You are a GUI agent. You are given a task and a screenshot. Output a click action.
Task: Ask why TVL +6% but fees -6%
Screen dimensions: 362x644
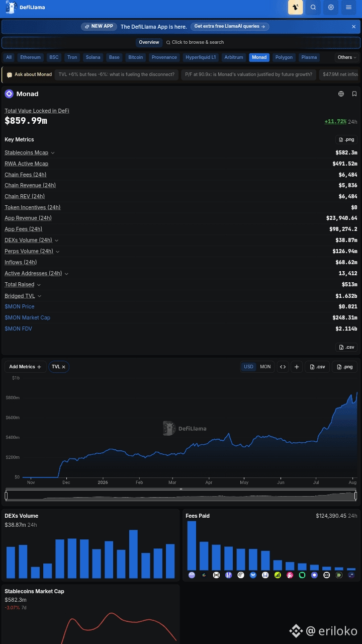pos(116,74)
